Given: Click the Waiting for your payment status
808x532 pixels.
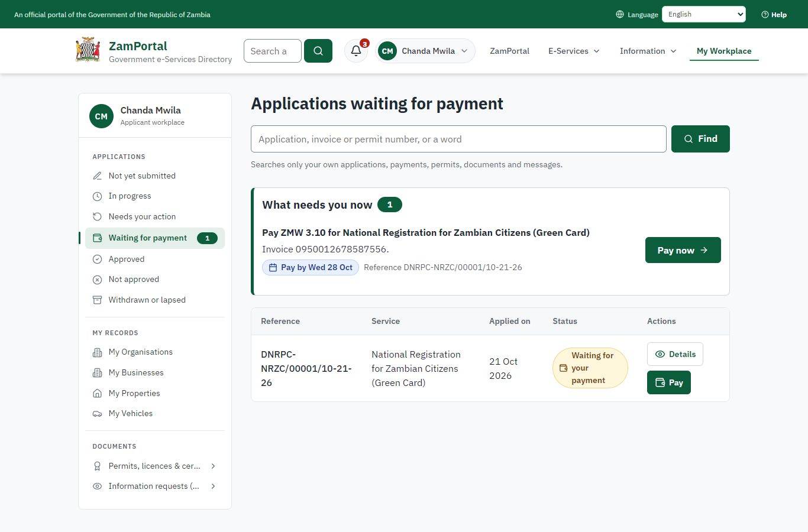Looking at the screenshot, I should click(590, 368).
